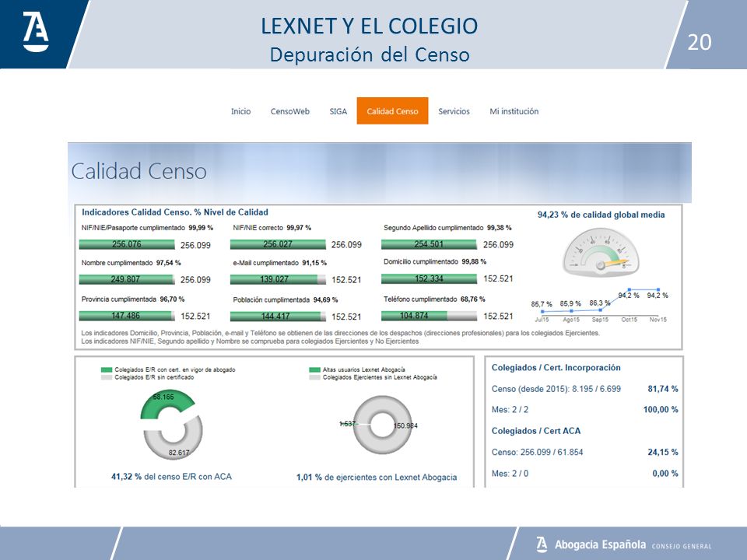747x560 pixels.
Task: Click 'e-Mail cumplimentado 91,15 %' label
Action: coord(279,263)
